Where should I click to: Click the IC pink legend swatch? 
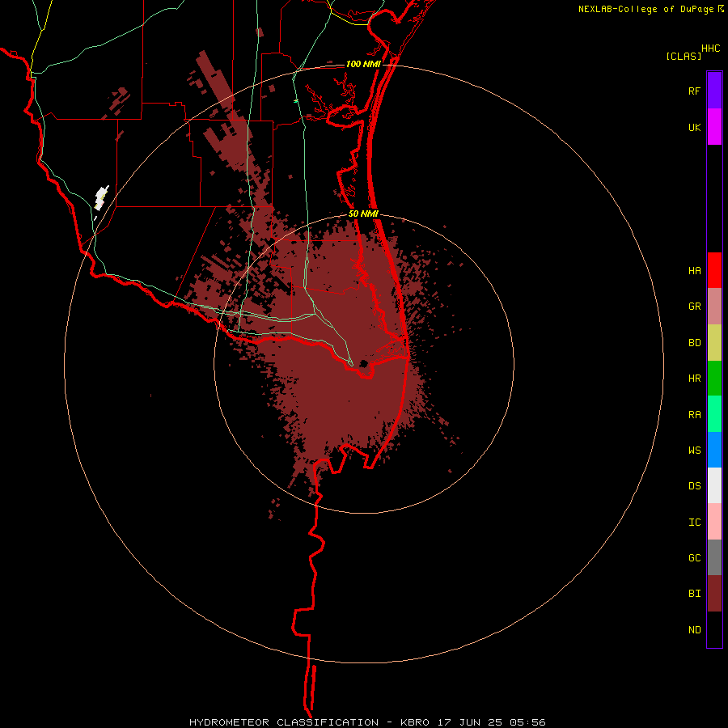tap(714, 522)
